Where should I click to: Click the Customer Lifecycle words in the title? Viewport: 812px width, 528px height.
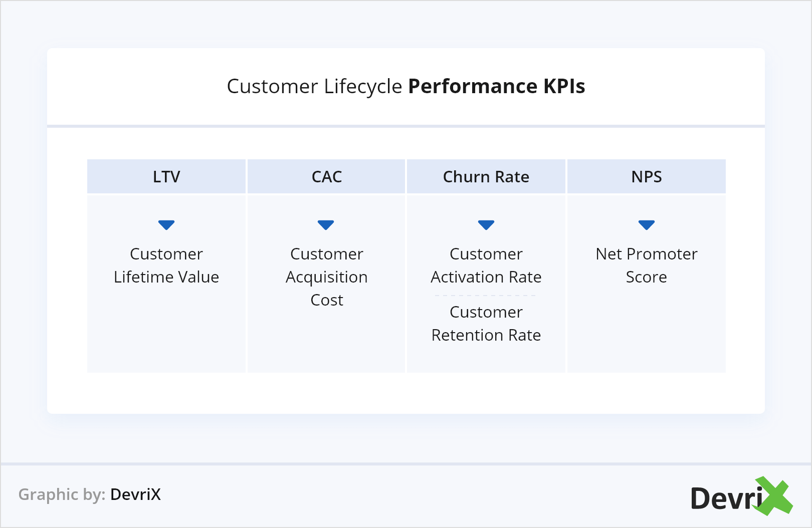(x=314, y=86)
